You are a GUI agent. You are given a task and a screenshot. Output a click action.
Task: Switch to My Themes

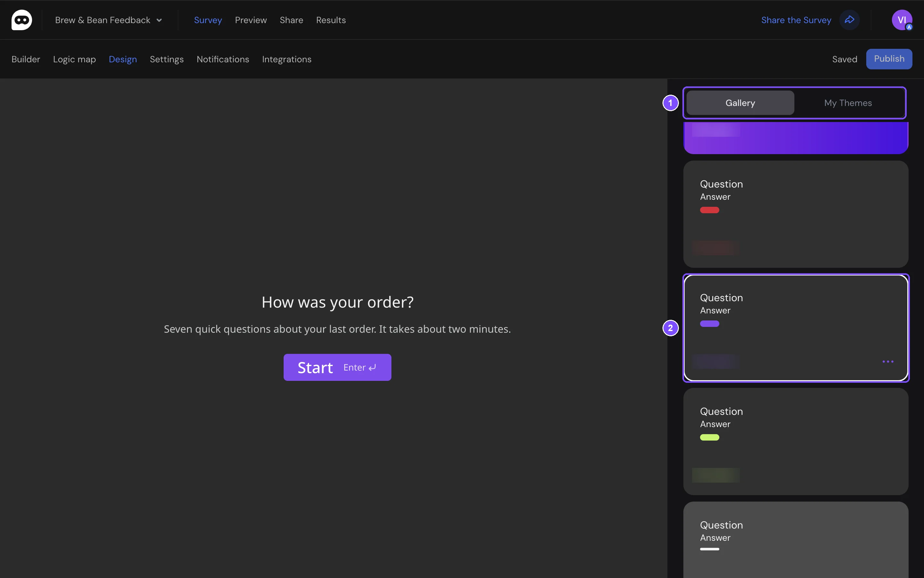pyautogui.click(x=848, y=103)
